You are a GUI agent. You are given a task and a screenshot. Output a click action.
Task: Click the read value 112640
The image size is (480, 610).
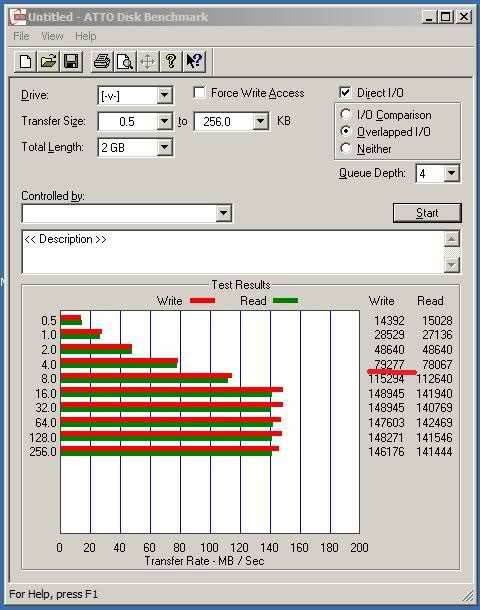click(434, 379)
